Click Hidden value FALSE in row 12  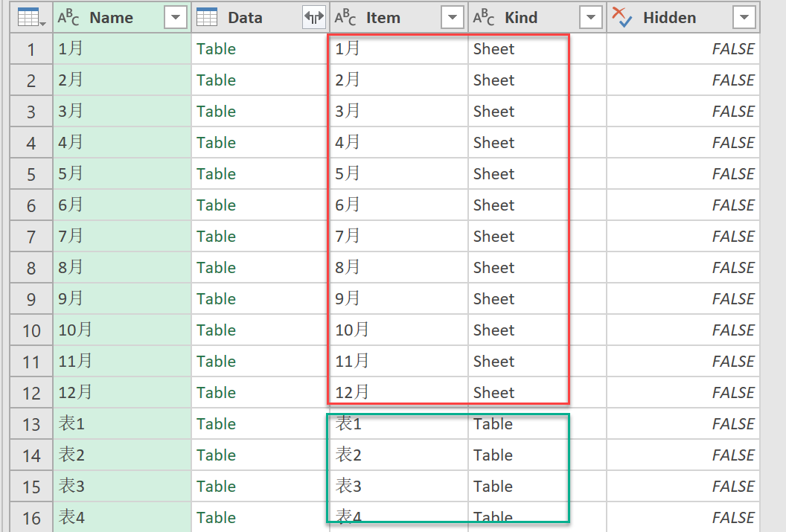coord(733,393)
